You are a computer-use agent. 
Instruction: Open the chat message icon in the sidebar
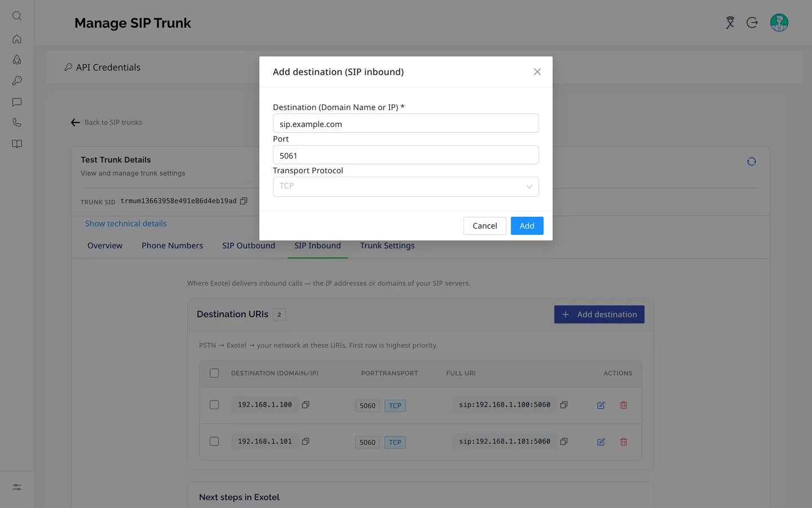17,102
